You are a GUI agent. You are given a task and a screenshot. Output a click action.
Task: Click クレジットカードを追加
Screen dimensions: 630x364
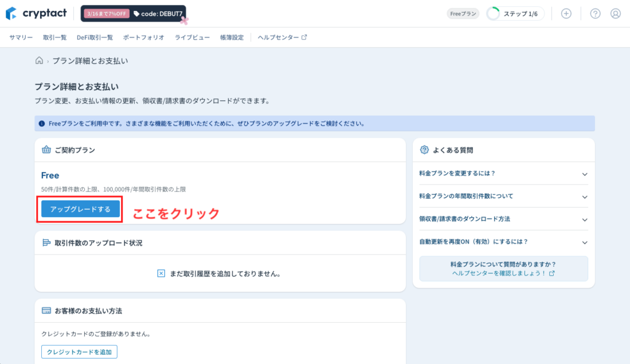(79, 351)
